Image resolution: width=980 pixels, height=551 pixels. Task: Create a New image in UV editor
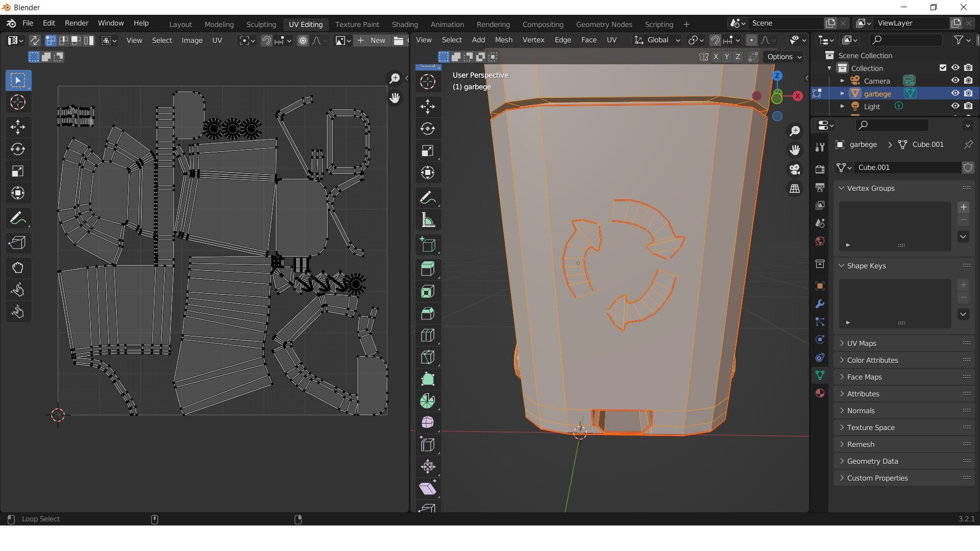(372, 40)
